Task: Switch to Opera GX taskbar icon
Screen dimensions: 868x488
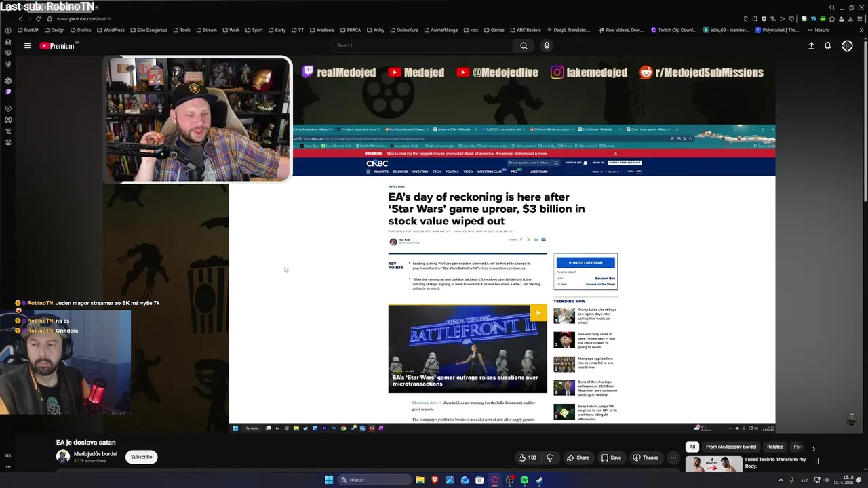Action: 494,480
